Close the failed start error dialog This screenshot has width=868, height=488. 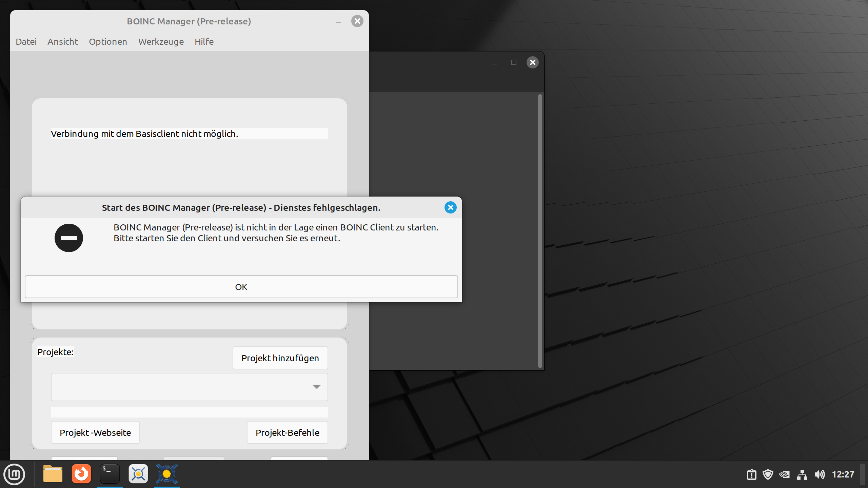(x=450, y=207)
